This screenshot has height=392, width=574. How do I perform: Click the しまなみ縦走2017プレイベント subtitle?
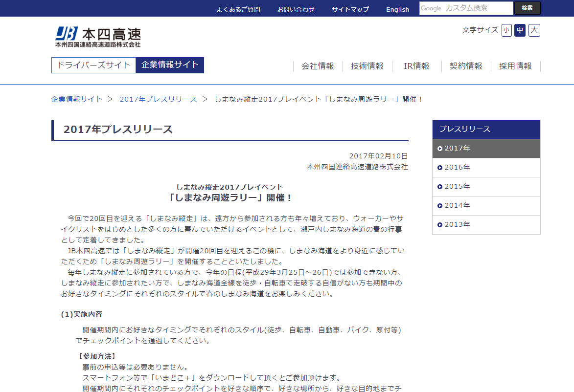[230, 187]
